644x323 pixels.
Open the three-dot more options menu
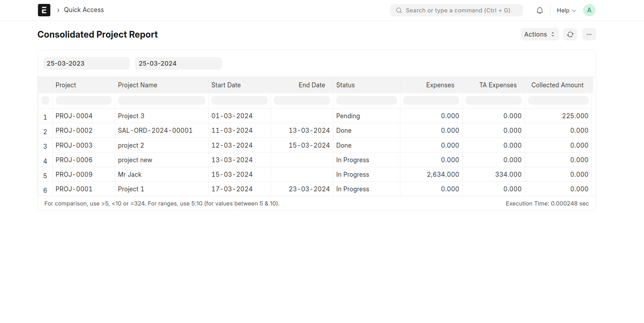(x=589, y=34)
